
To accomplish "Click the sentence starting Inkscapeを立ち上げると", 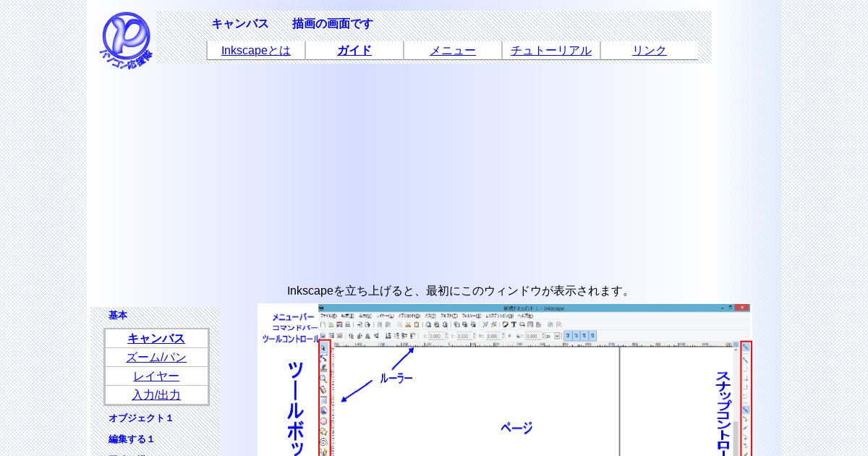I will click(x=460, y=291).
